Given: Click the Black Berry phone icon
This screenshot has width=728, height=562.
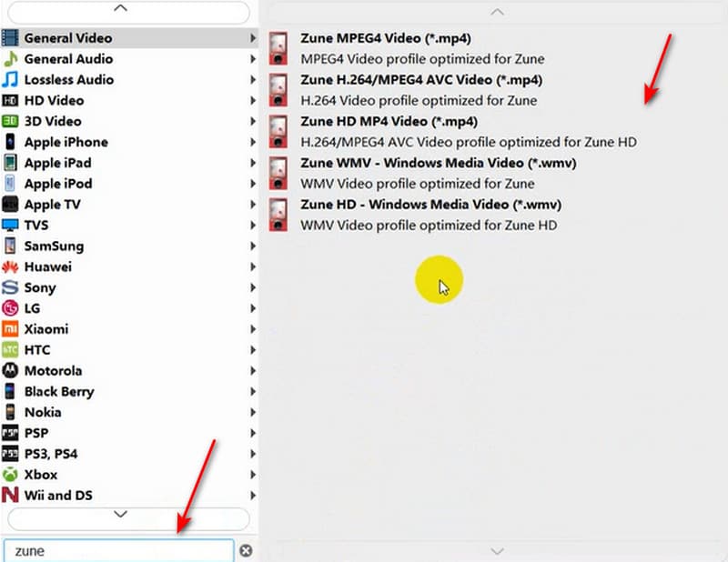Looking at the screenshot, I should 10,391.
